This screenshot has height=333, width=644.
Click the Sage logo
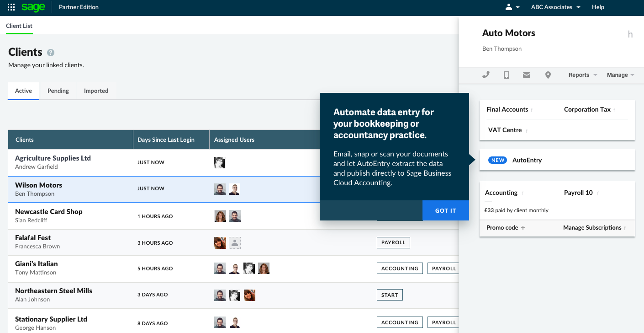click(x=33, y=7)
